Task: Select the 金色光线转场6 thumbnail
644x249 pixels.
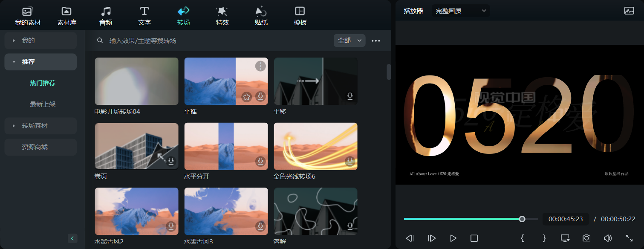Action: pos(315,146)
